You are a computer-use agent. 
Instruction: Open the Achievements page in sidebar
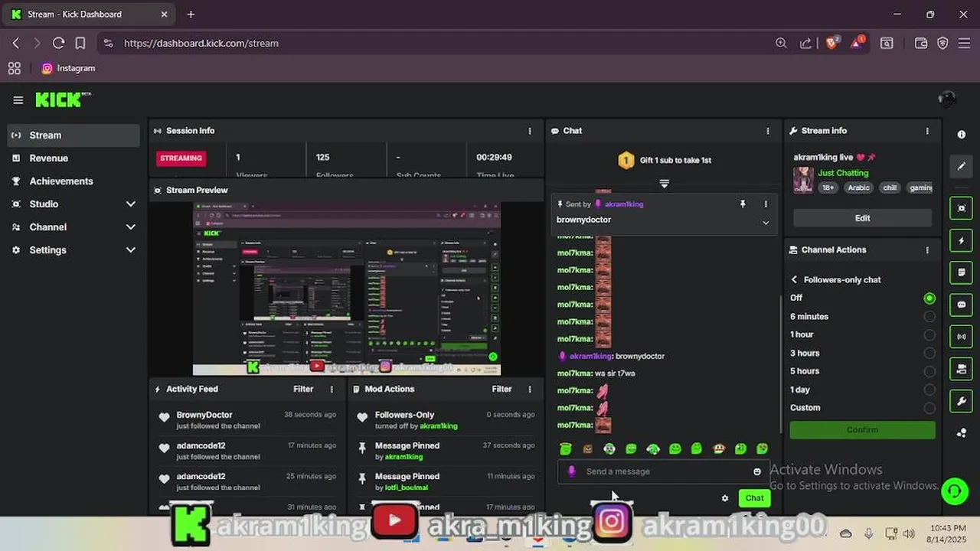coord(74,181)
